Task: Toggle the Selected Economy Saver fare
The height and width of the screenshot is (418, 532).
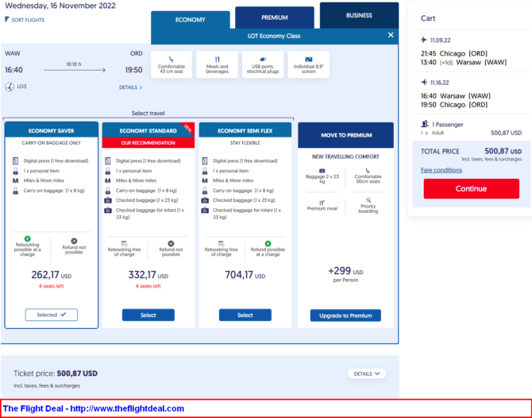Action: point(52,315)
